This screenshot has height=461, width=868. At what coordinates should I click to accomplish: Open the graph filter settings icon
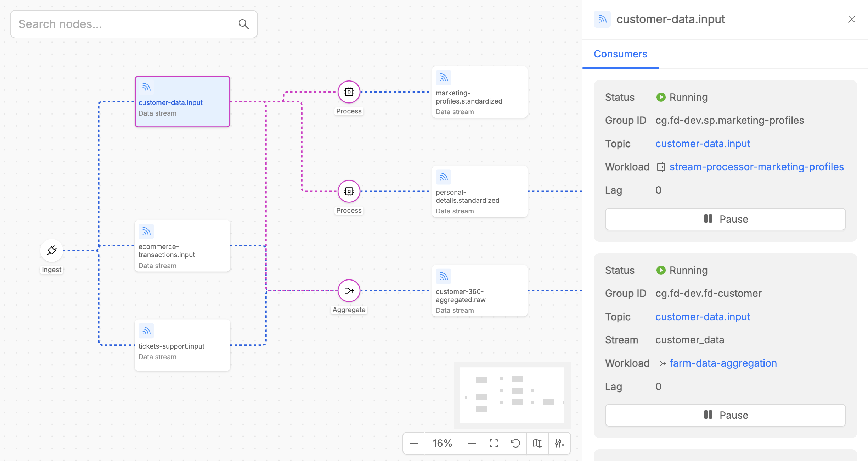[x=559, y=443]
